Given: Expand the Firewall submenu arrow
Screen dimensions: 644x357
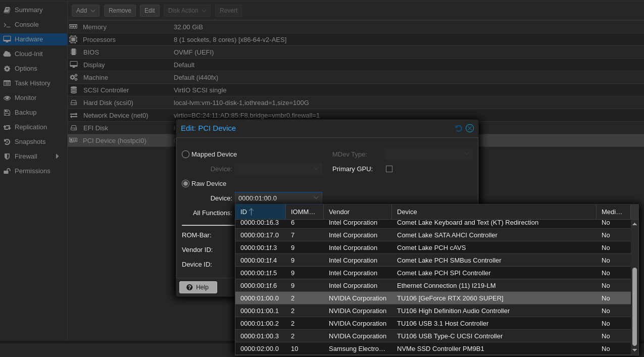Looking at the screenshot, I should click(x=58, y=157).
